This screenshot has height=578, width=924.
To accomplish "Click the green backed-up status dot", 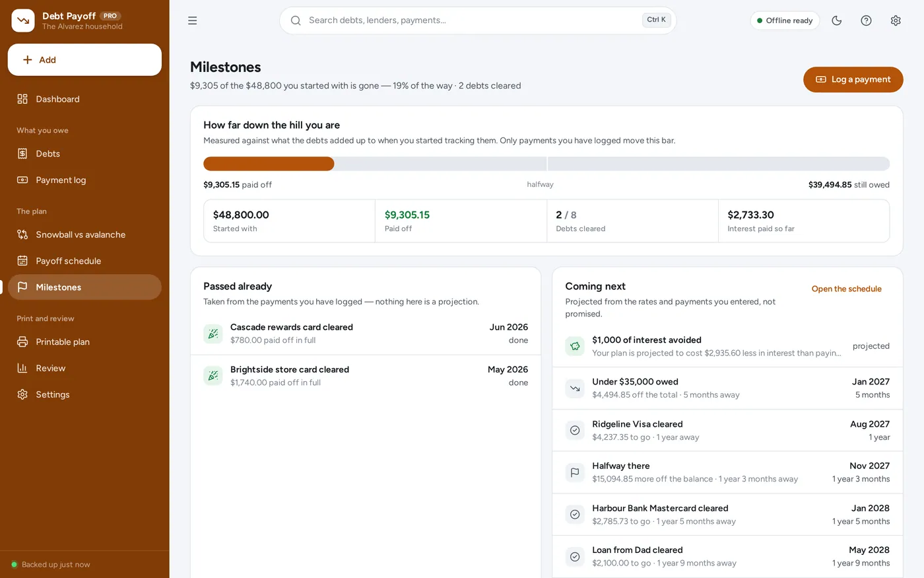I will click(14, 565).
